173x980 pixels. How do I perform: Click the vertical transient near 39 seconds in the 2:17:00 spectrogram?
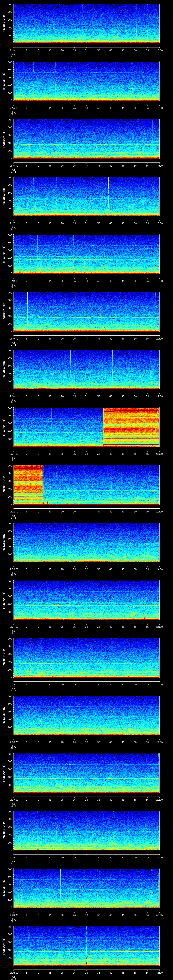(108, 193)
